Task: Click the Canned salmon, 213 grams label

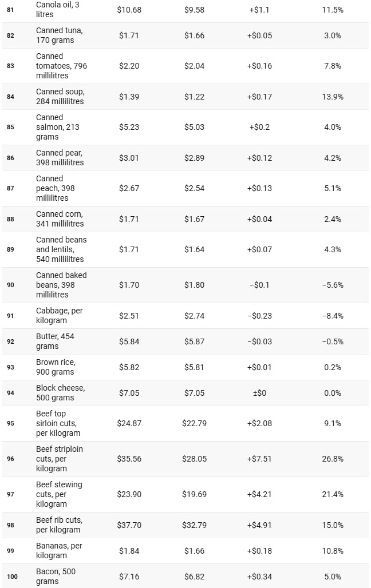Action: (57, 127)
